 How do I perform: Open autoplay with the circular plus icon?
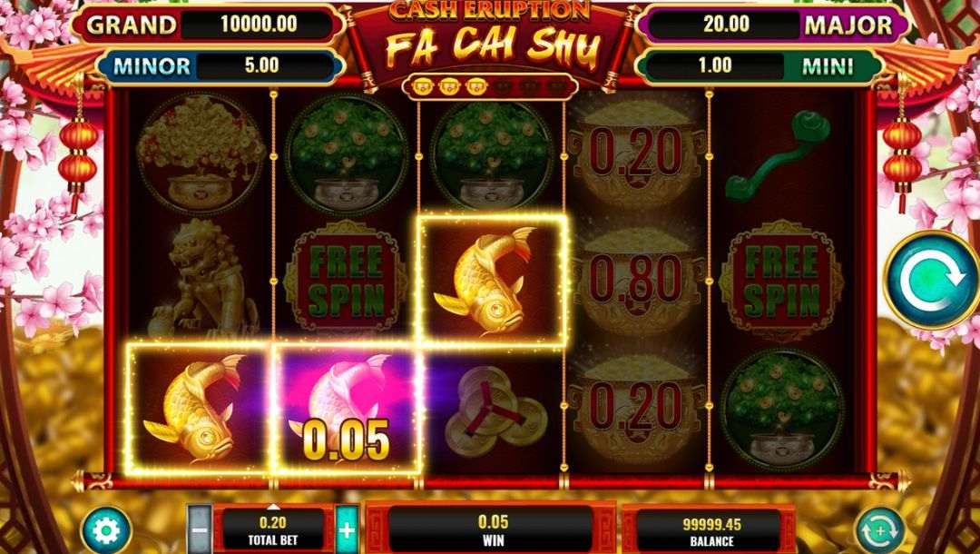[x=879, y=531]
